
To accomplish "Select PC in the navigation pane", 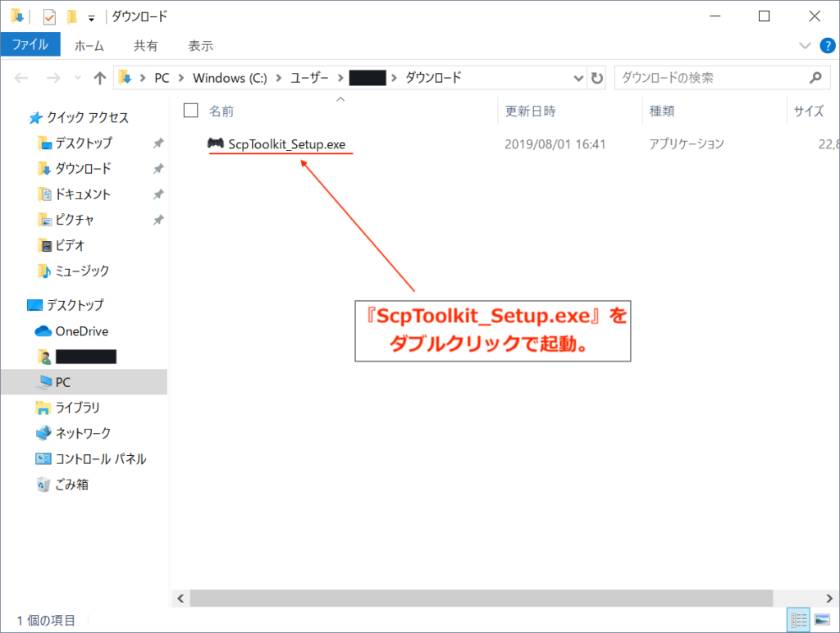I will click(62, 382).
